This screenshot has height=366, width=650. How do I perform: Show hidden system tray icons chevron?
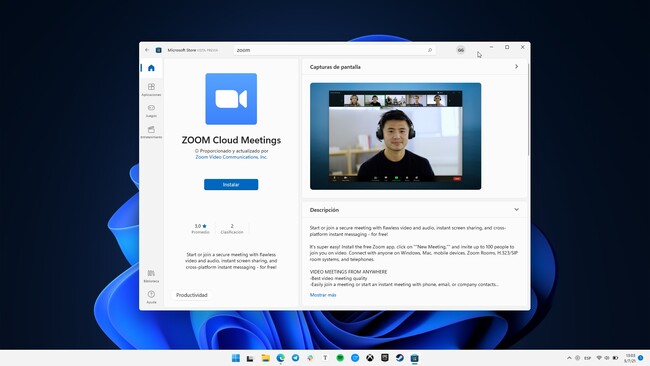(x=569, y=358)
